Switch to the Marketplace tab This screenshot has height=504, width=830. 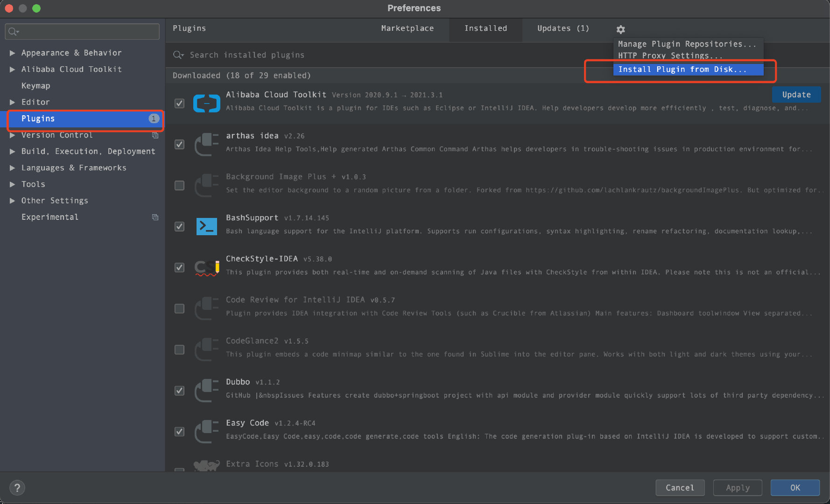tap(407, 28)
